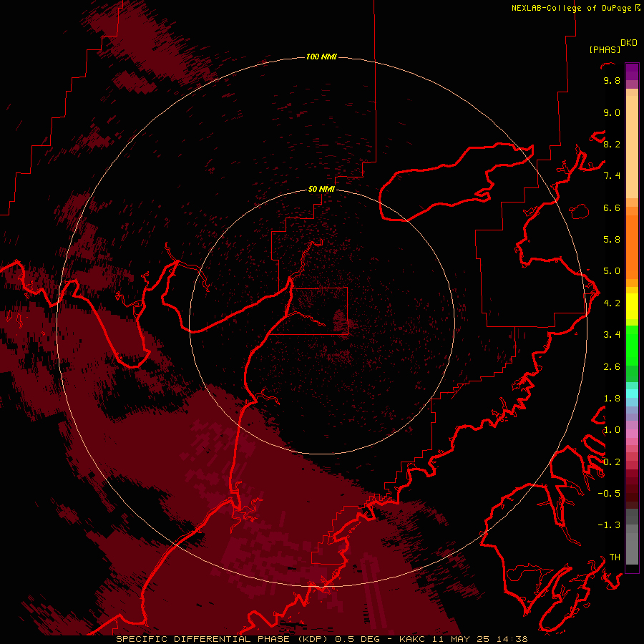Select the 7.4 scale value
Viewport: 644px width, 644px height.
(x=612, y=176)
